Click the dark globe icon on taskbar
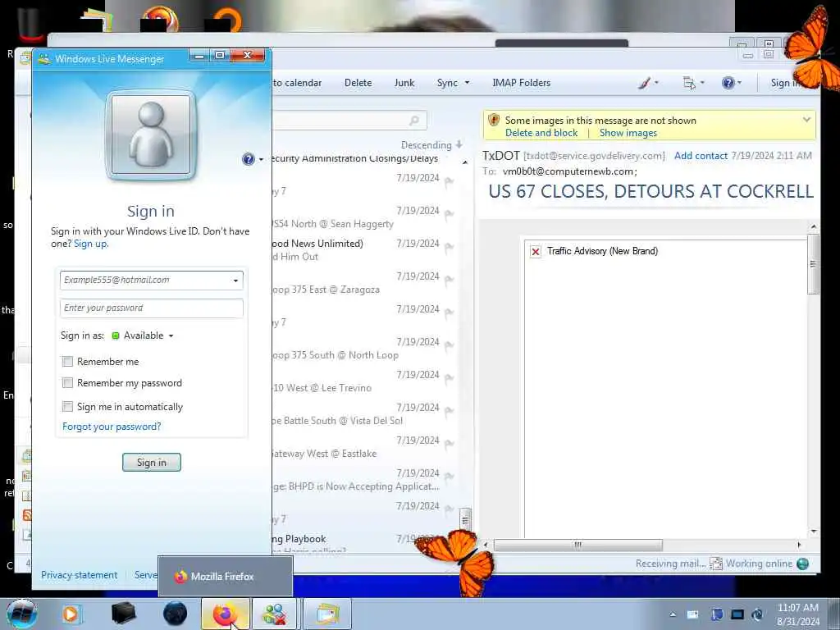Viewport: 840px width, 630px height. [x=175, y=614]
